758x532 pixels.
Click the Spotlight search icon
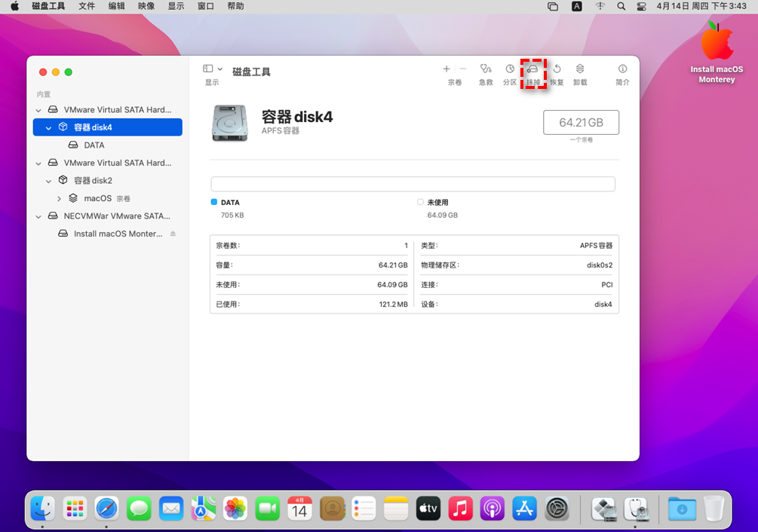(x=621, y=6)
